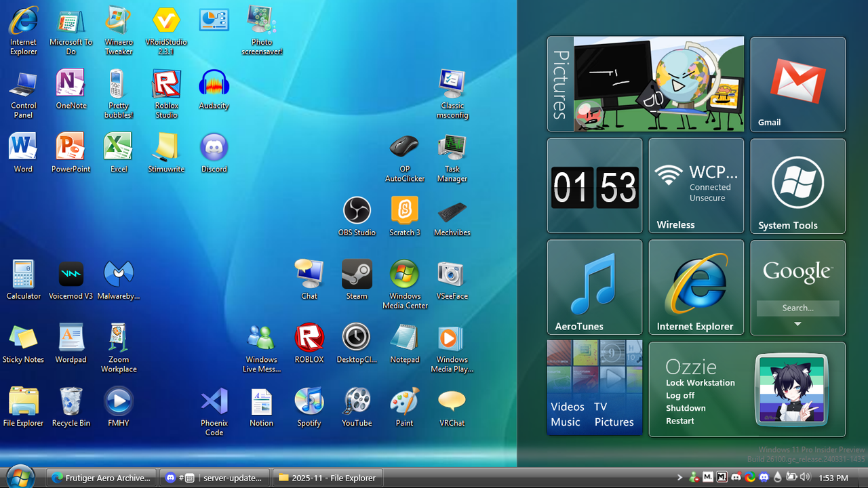Open Music in media tile
The width and height of the screenshot is (868, 488).
point(566,422)
